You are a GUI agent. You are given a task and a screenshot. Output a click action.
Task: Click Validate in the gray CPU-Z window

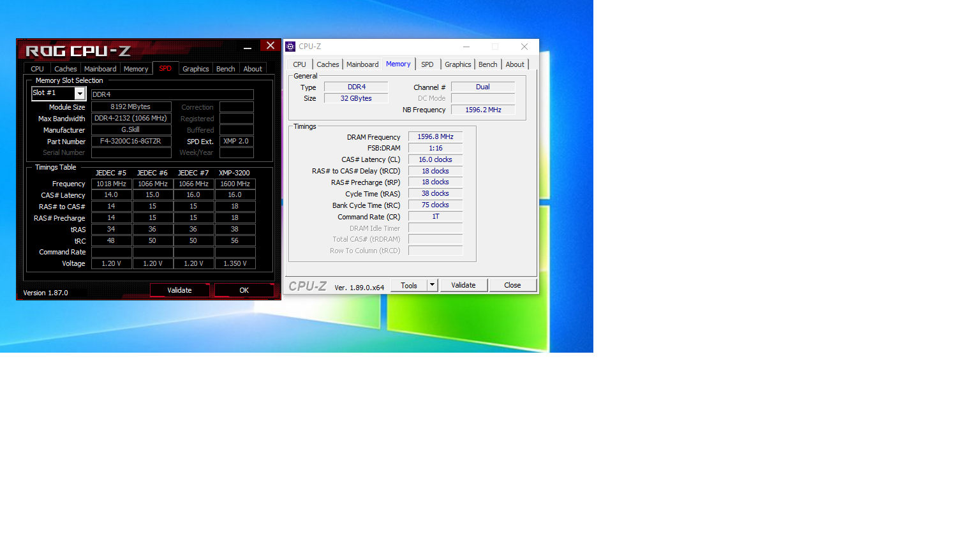[463, 285]
